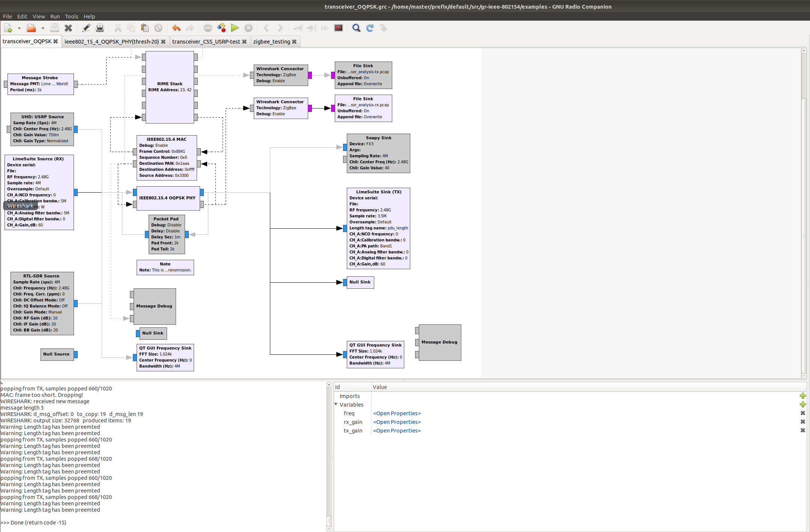Image resolution: width=810 pixels, height=532 pixels.
Task: Close the transceiver_CSS_USRP-test tab
Action: click(x=244, y=42)
